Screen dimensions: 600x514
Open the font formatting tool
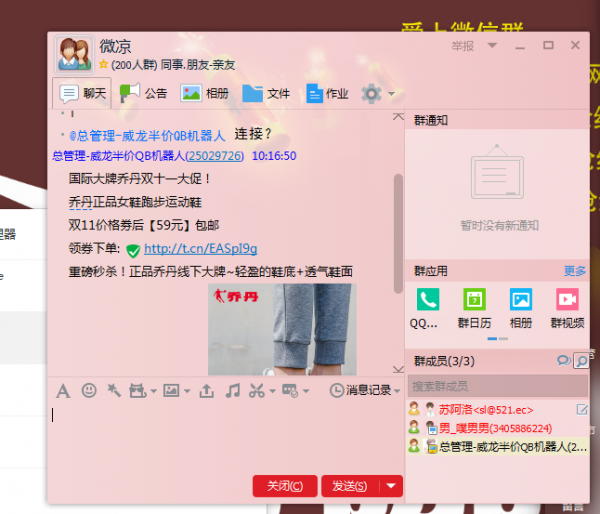point(63,391)
